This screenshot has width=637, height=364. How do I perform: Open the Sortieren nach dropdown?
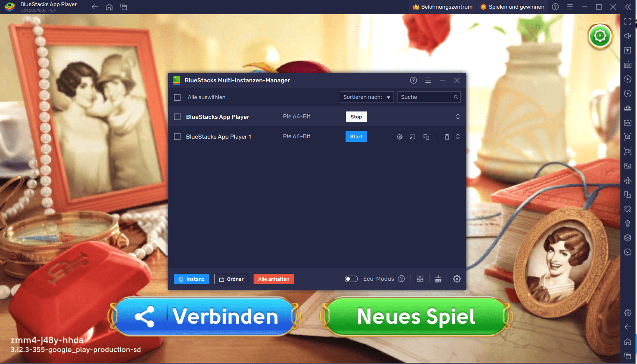[366, 97]
